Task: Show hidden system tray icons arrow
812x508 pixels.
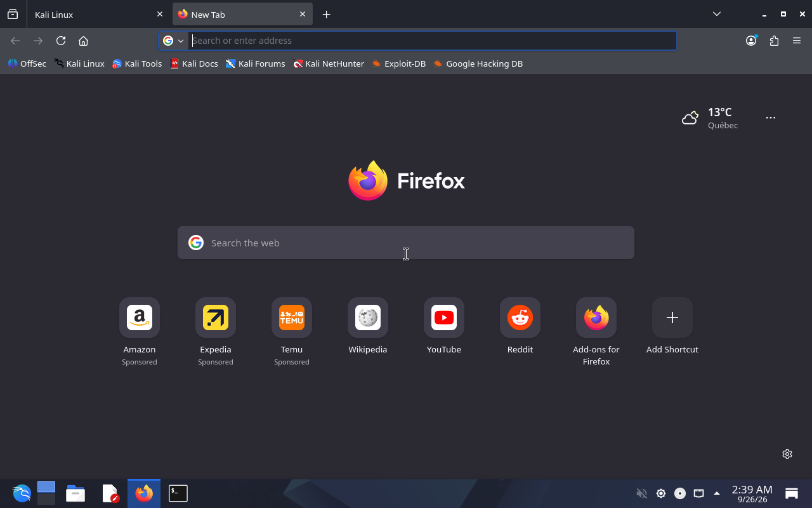Action: coord(717,493)
